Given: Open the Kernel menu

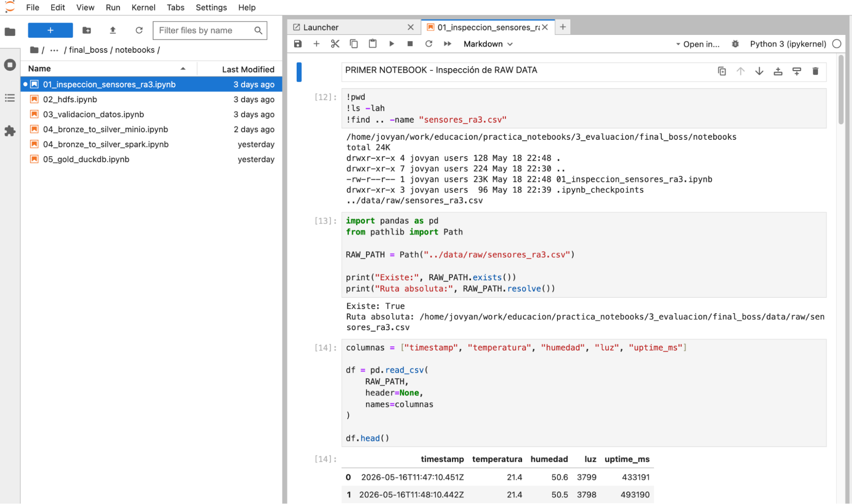Looking at the screenshot, I should tap(143, 7).
